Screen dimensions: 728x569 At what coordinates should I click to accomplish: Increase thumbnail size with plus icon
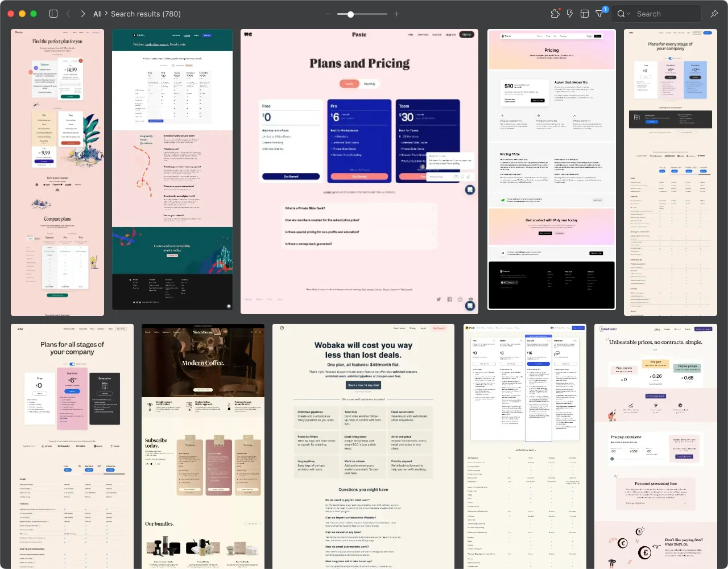pos(396,14)
